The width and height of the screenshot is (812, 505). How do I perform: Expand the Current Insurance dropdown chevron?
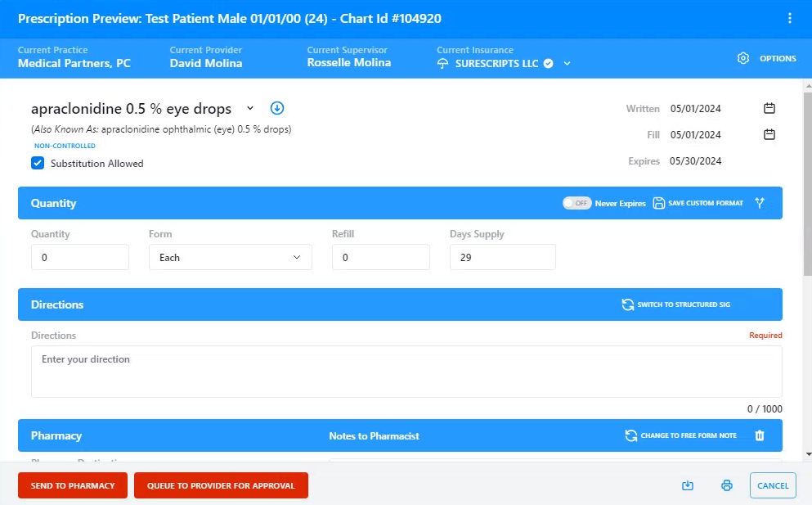pos(567,63)
